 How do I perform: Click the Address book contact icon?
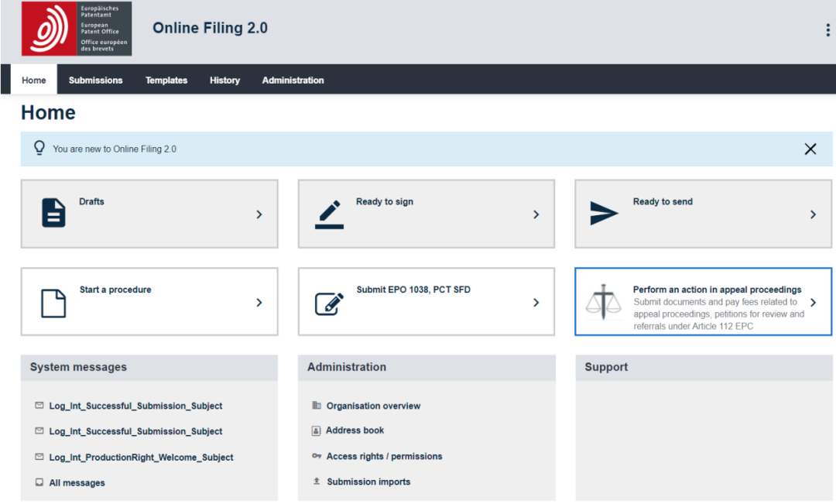click(x=316, y=430)
